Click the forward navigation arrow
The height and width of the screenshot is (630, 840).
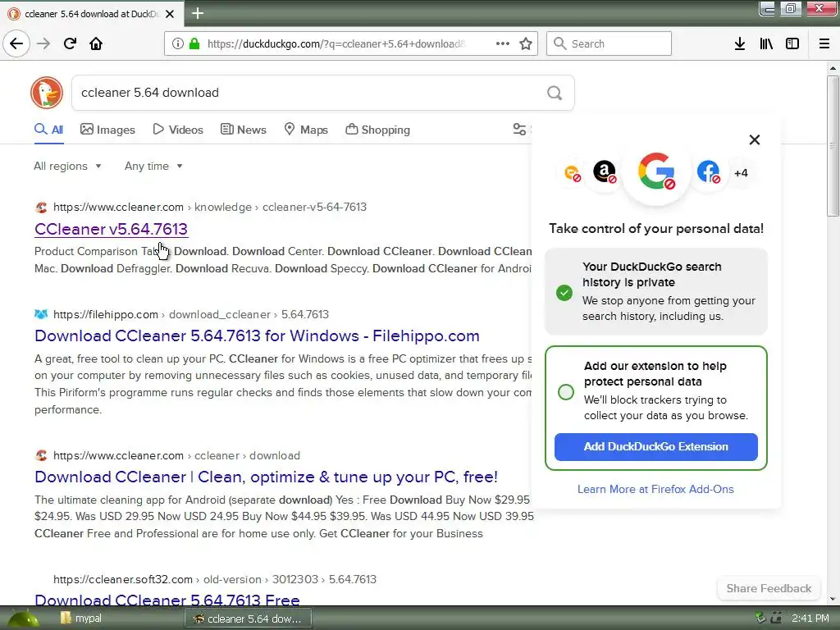tap(43, 43)
